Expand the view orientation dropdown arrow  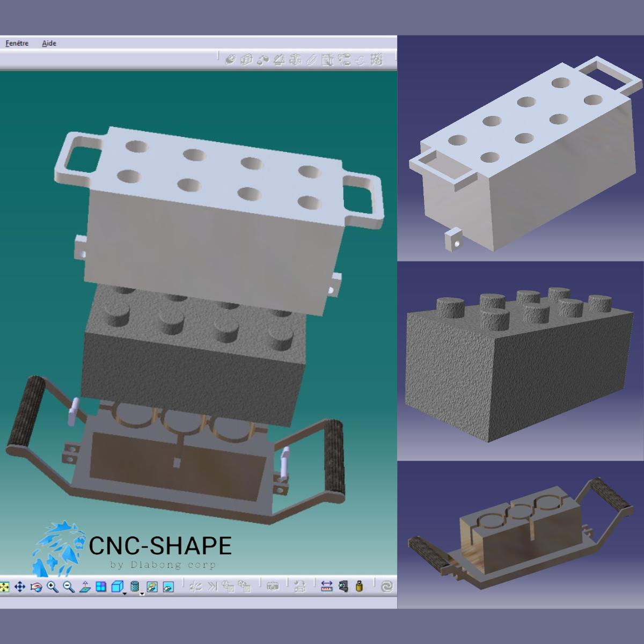pyautogui.click(x=125, y=594)
